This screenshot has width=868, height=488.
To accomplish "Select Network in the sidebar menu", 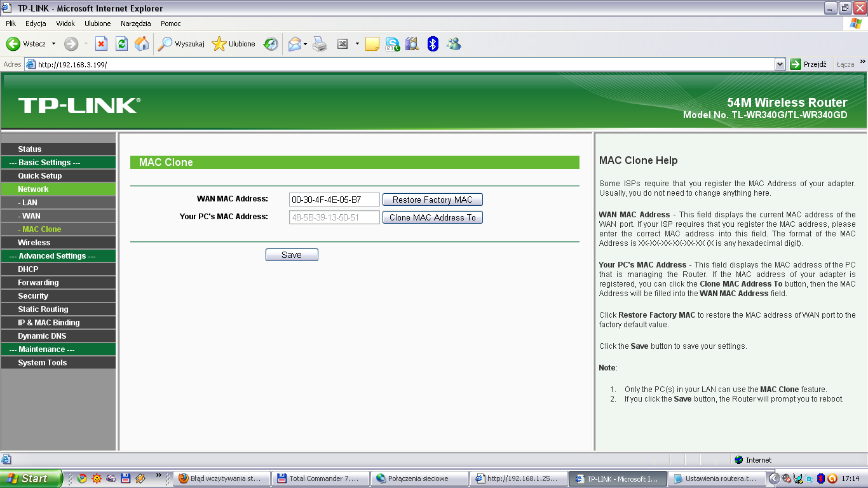I will pos(58,189).
